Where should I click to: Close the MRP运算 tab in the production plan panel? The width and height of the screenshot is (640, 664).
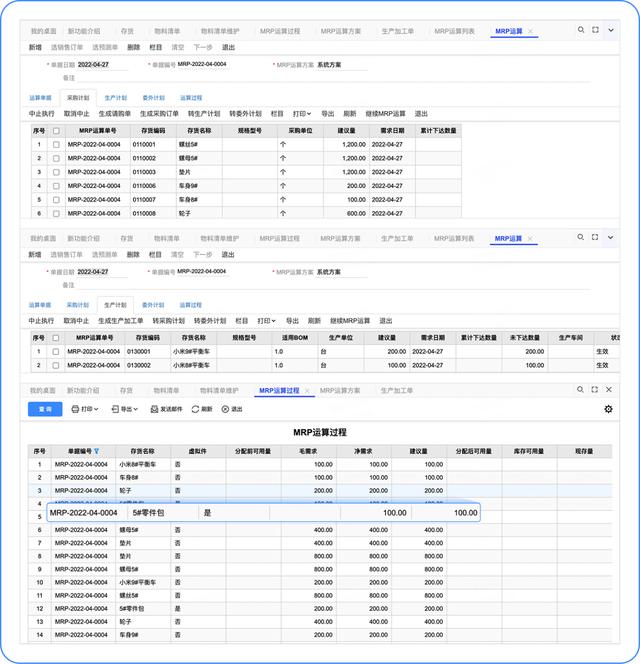(x=530, y=239)
